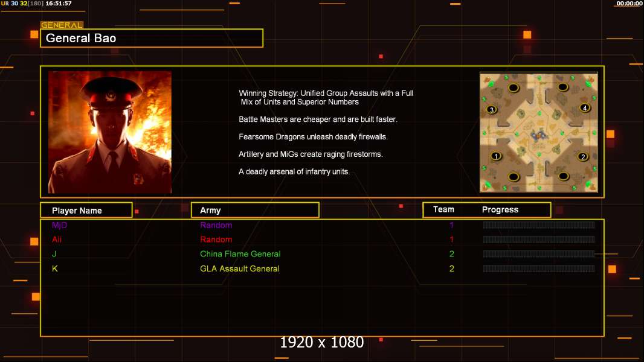Click team number for player All
Viewport: 644px width, 362px height.
451,240
